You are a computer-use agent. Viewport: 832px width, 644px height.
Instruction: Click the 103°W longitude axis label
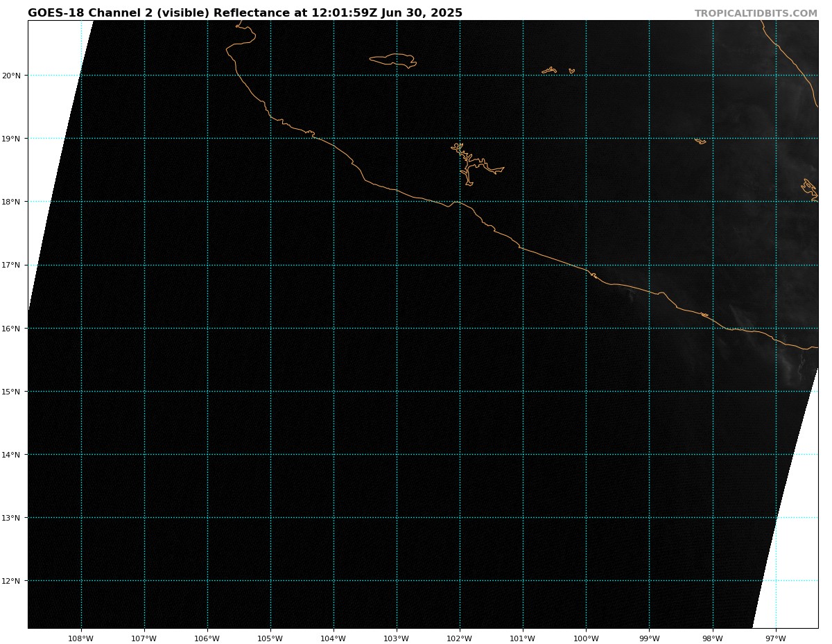click(397, 638)
